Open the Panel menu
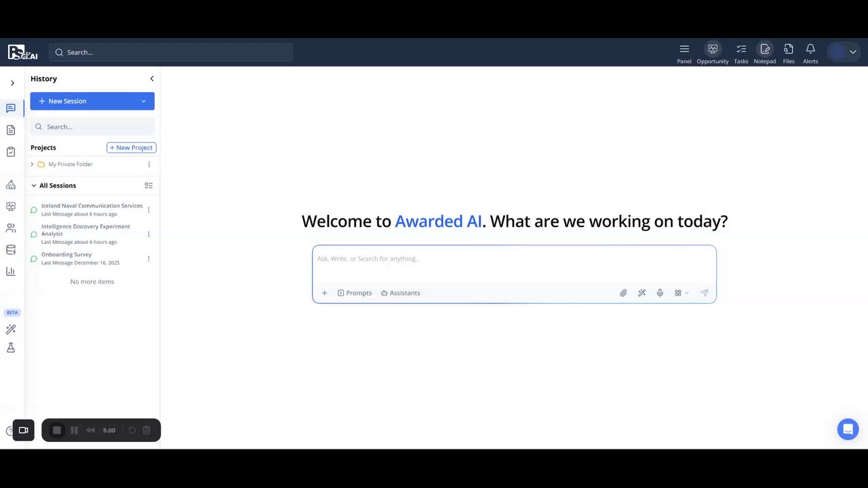Viewport: 868px width, 488px height. (x=684, y=54)
